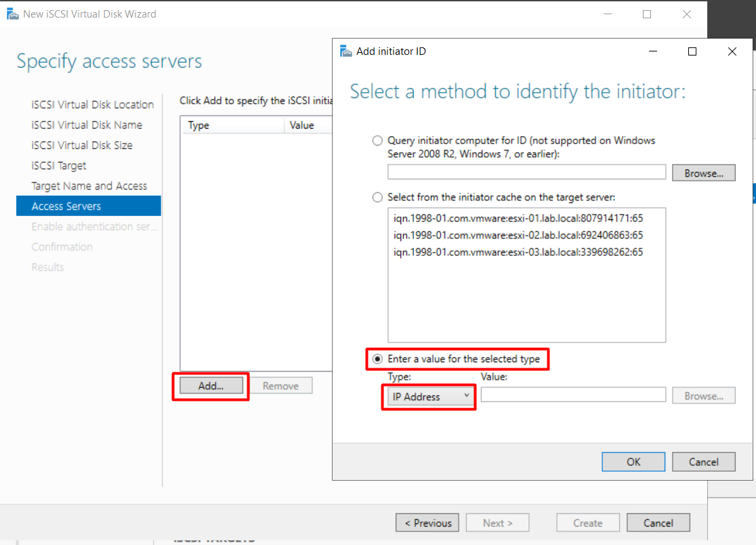Click the New iSCSI Virtual Disk Wizard icon

click(12, 14)
